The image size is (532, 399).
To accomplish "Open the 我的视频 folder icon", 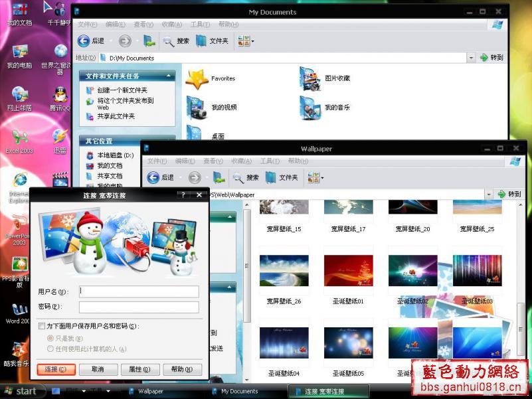I will 197,107.
